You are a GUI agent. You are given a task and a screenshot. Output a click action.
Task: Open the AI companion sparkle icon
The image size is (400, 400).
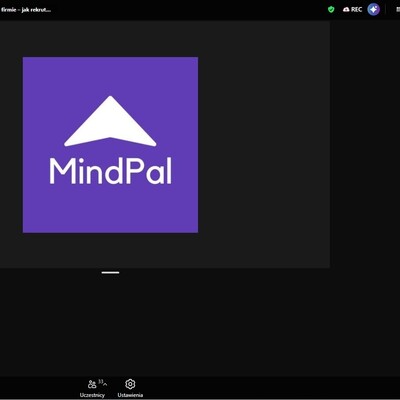tap(374, 9)
